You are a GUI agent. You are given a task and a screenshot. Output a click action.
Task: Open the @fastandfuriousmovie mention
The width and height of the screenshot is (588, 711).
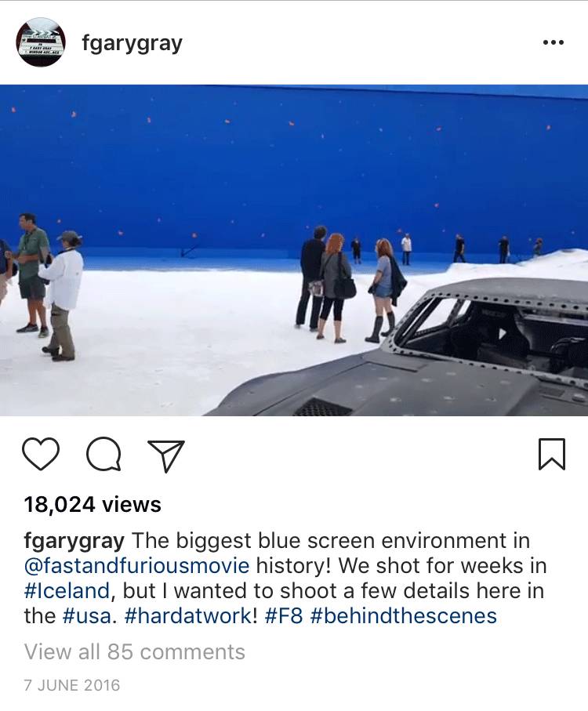(x=136, y=566)
